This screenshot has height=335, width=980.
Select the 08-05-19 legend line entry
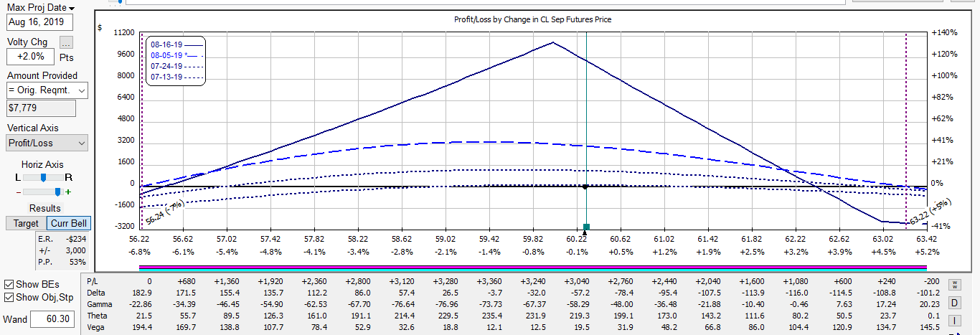[x=176, y=55]
